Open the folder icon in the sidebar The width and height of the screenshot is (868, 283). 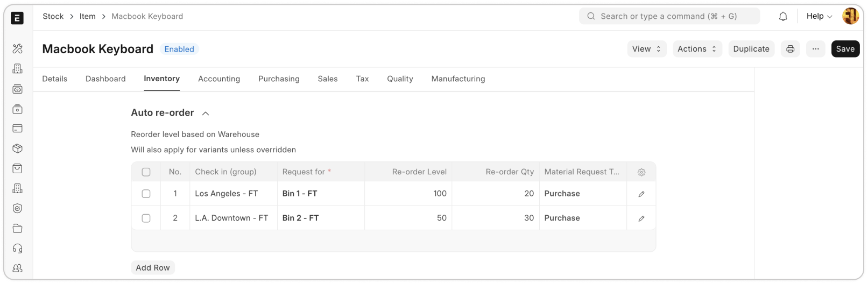pyautogui.click(x=17, y=228)
